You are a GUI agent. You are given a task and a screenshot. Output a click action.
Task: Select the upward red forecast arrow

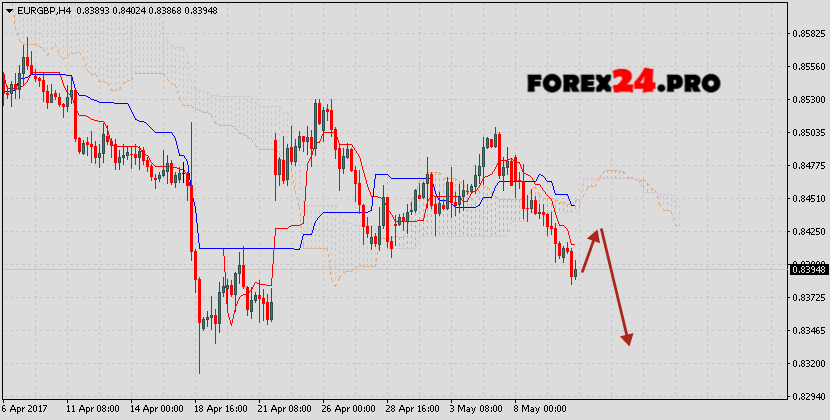pyautogui.click(x=591, y=250)
